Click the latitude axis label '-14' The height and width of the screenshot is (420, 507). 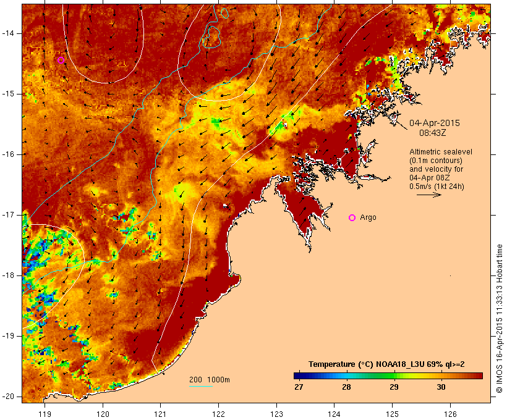[7, 33]
